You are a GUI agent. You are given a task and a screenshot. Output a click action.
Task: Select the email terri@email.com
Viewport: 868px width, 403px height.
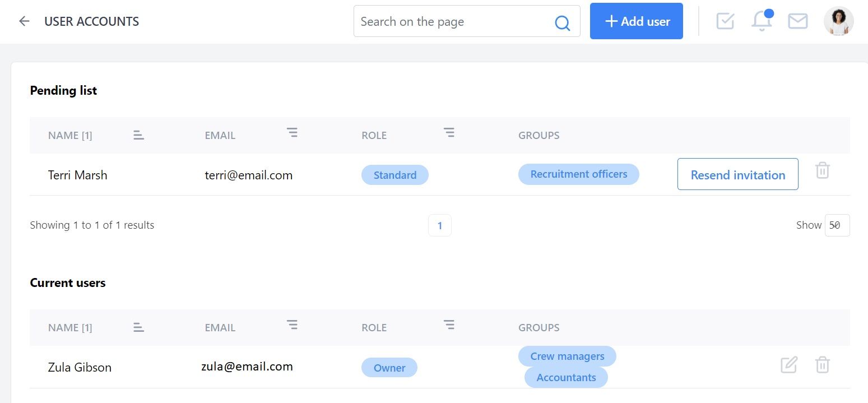[x=249, y=175]
